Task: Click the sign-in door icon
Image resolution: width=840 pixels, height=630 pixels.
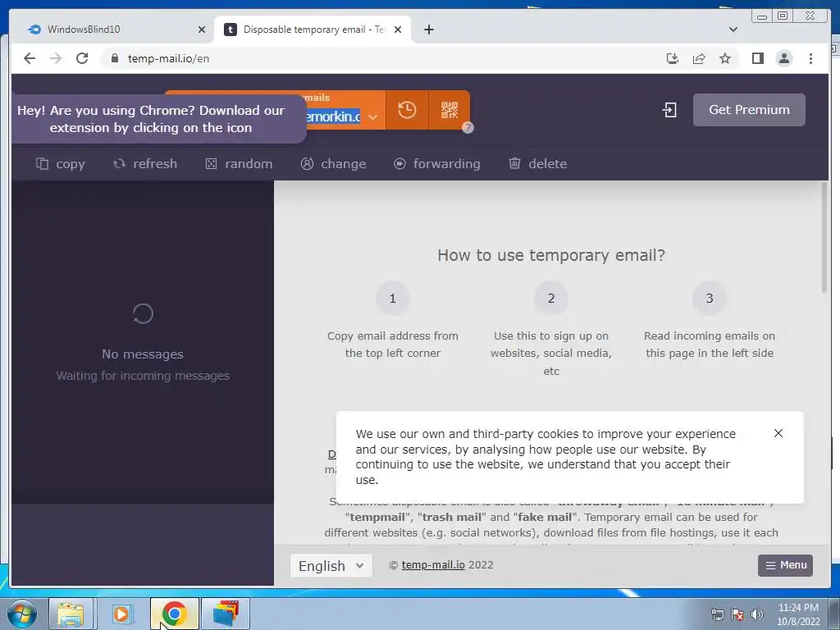Action: coord(669,111)
